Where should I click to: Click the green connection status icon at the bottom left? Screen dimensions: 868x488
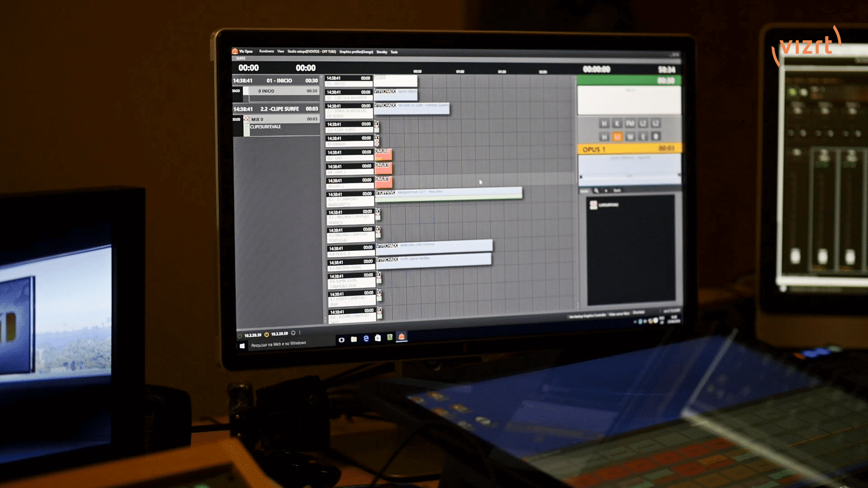pos(240,335)
